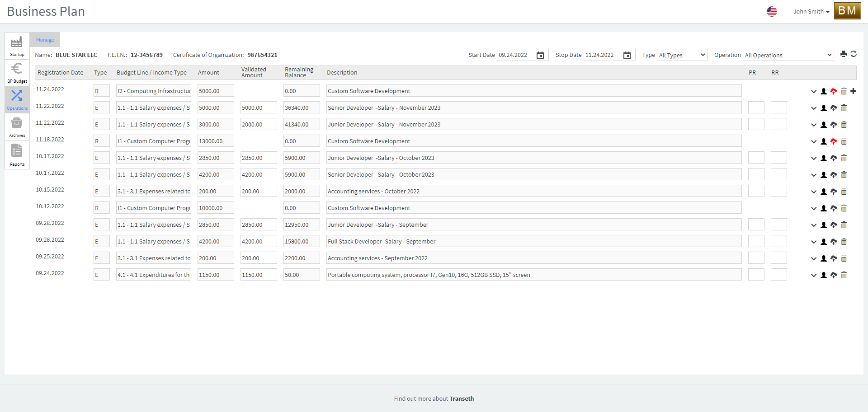Open the Reports sidebar section
868x412 pixels.
click(17, 154)
